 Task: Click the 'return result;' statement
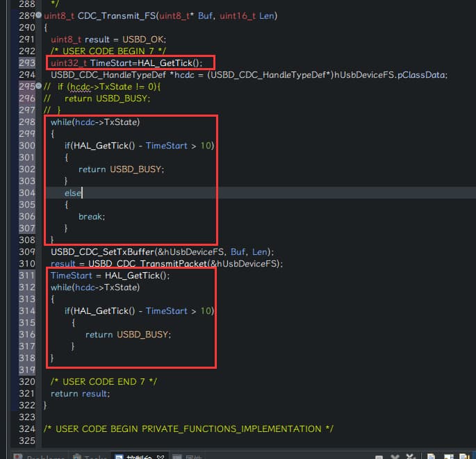click(80, 394)
